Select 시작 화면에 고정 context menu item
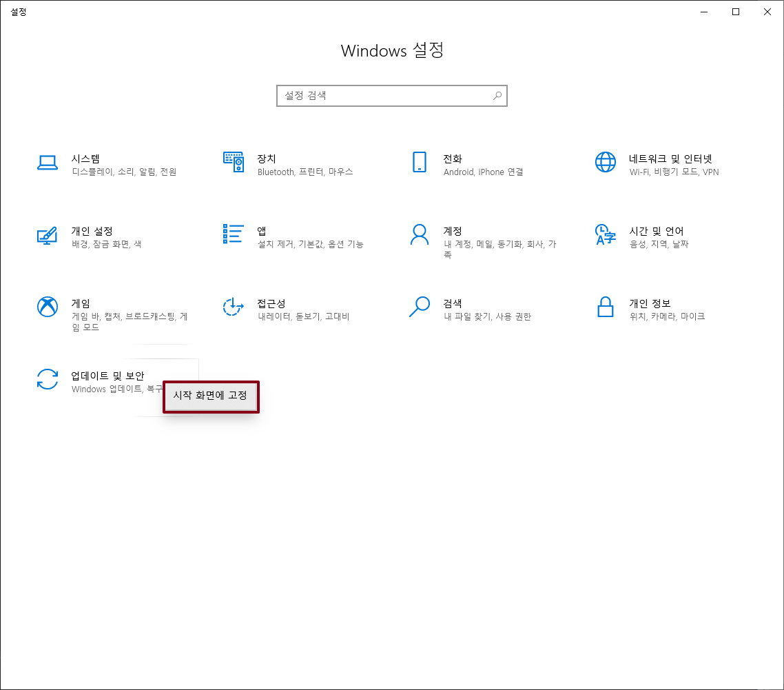The width and height of the screenshot is (784, 690). point(211,396)
